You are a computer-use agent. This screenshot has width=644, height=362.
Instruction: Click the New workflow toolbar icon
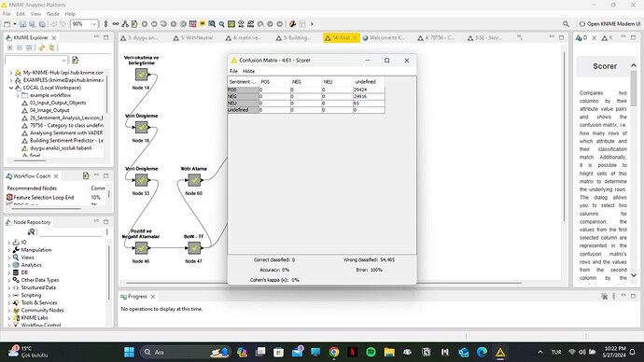coord(7,24)
